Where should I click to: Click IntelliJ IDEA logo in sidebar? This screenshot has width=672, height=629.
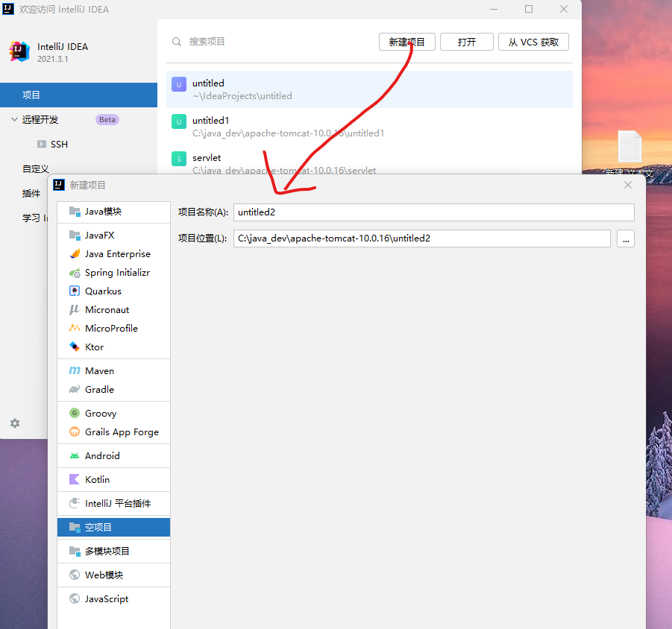coord(19,51)
